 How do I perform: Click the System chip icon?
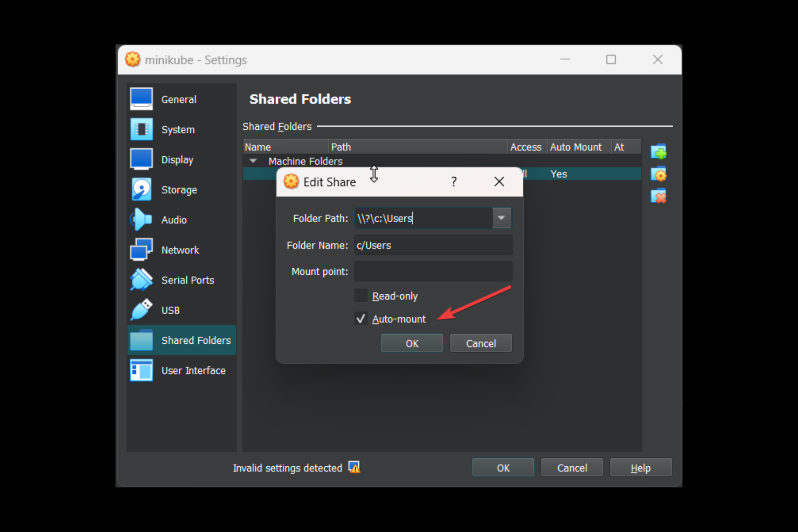[141, 129]
